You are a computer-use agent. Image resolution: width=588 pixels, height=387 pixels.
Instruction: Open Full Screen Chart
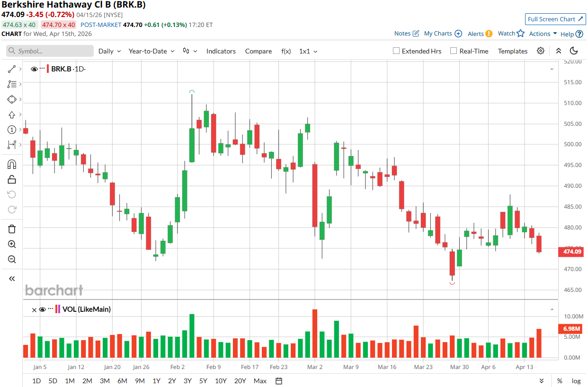(x=555, y=19)
